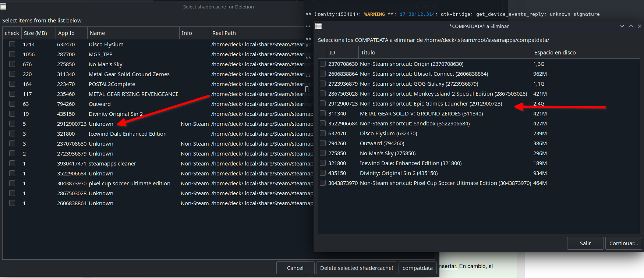Screen dimensions: 644x278
Task: Select App Id 235460 cell
Action: 66,94
